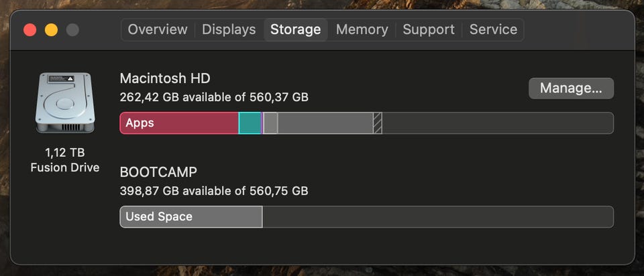Click the 1,12 TB Fusion Drive label
The width and height of the screenshot is (644, 276).
(x=64, y=160)
